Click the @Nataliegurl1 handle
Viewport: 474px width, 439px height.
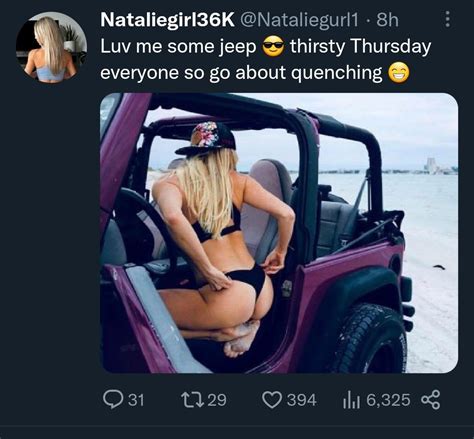pyautogui.click(x=299, y=20)
